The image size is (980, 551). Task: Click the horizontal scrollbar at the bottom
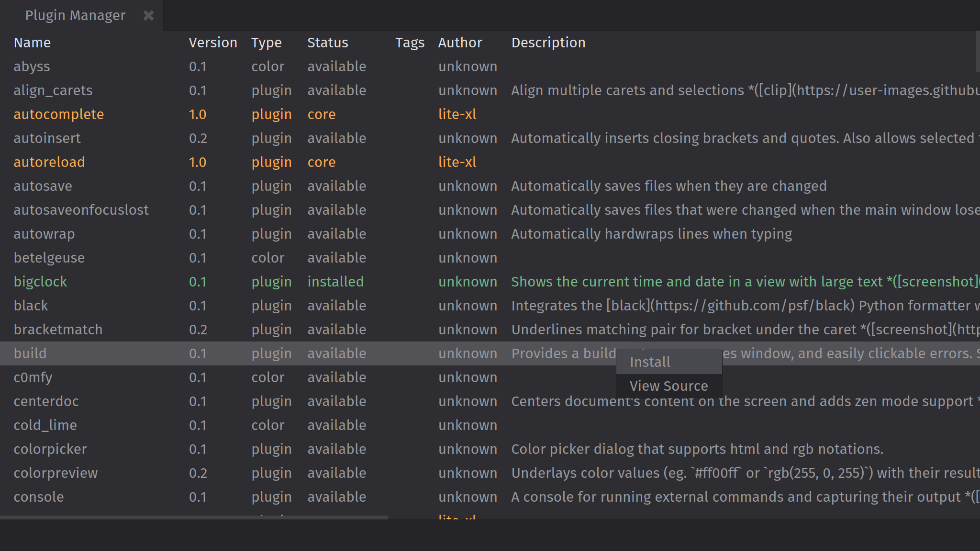coord(194,518)
